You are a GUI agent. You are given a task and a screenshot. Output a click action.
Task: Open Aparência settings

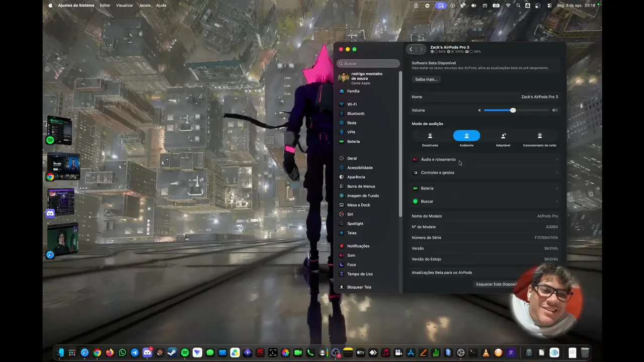tap(368, 177)
